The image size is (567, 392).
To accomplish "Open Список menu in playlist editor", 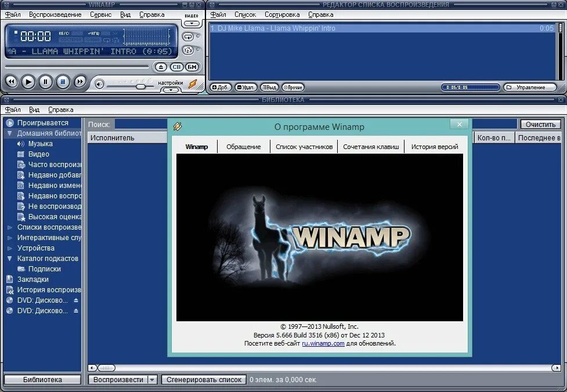I will (x=245, y=15).
